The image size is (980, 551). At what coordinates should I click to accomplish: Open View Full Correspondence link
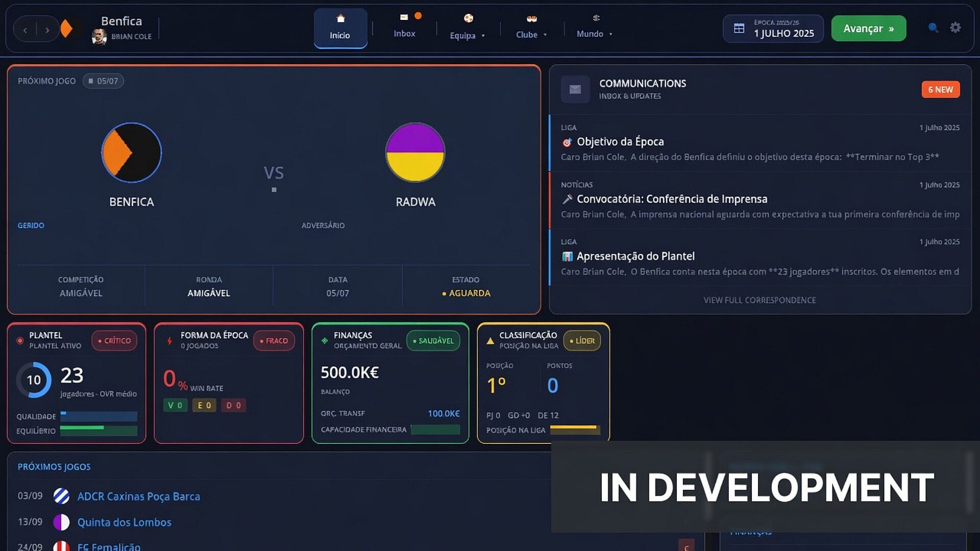(759, 300)
